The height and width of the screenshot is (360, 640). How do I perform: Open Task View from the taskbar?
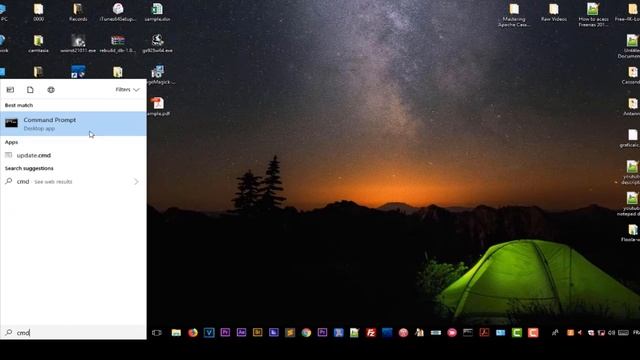click(157, 333)
